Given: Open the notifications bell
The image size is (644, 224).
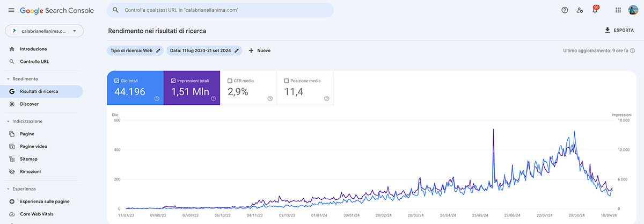Looking at the screenshot, I should click(x=595, y=10).
